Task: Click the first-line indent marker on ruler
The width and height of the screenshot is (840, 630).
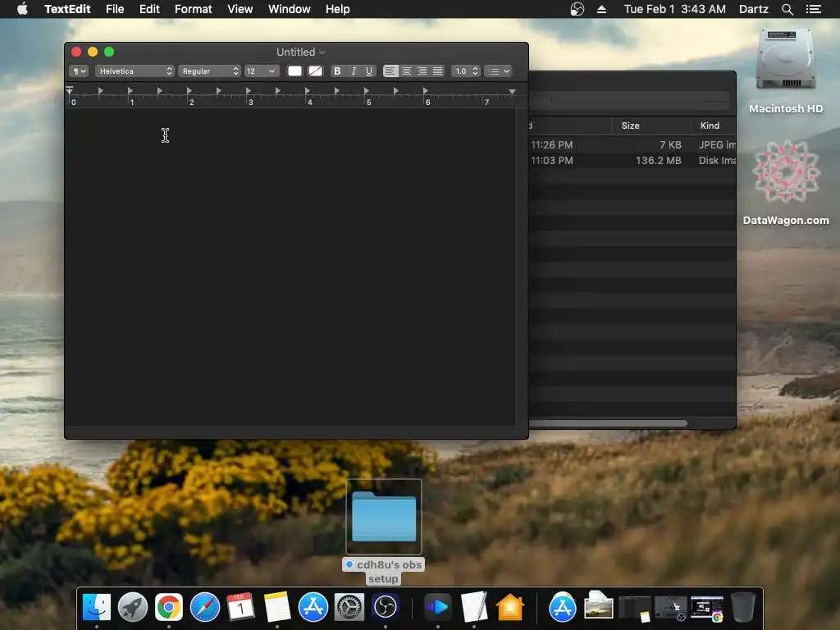Action: click(x=69, y=89)
